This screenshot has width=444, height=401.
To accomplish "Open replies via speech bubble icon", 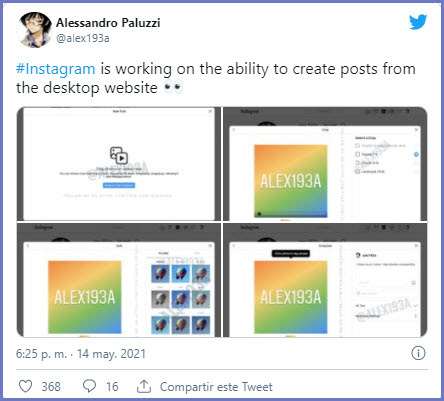I will click(x=89, y=386).
